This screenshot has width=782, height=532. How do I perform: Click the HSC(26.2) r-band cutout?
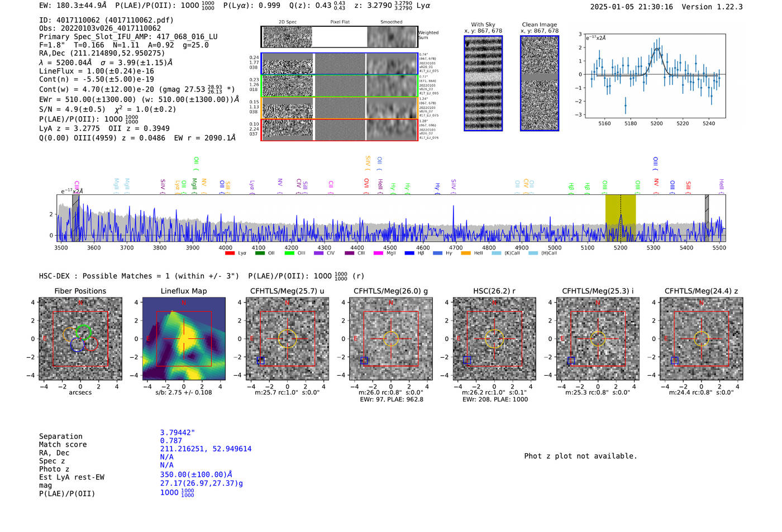[494, 339]
